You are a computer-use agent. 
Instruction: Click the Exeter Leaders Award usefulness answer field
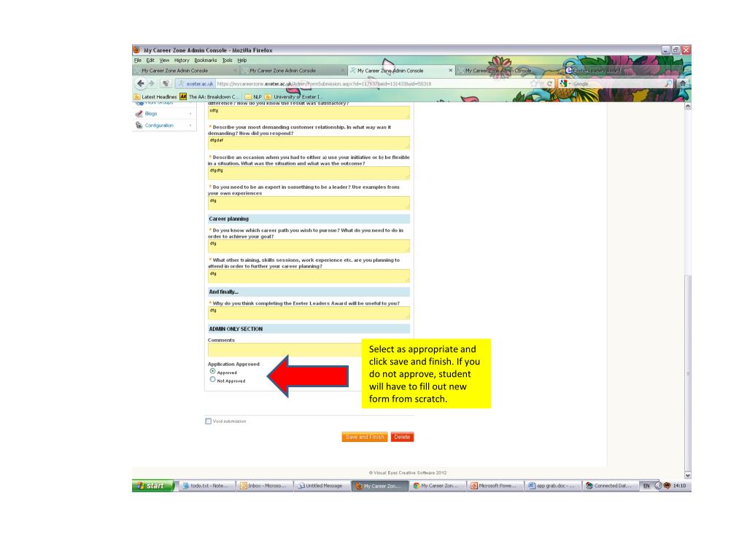point(309,313)
